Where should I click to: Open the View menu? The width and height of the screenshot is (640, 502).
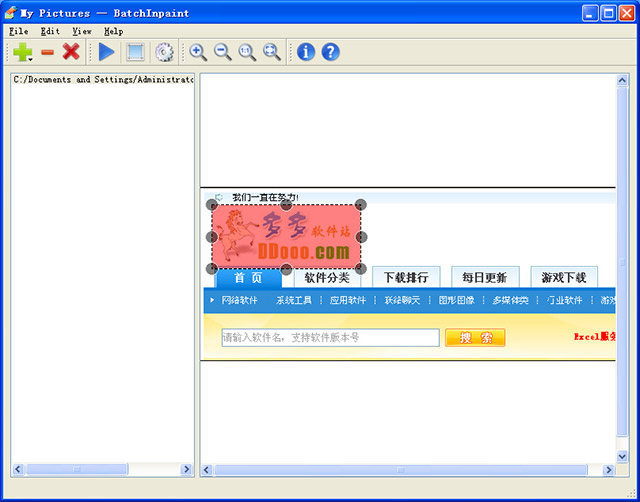[82, 31]
